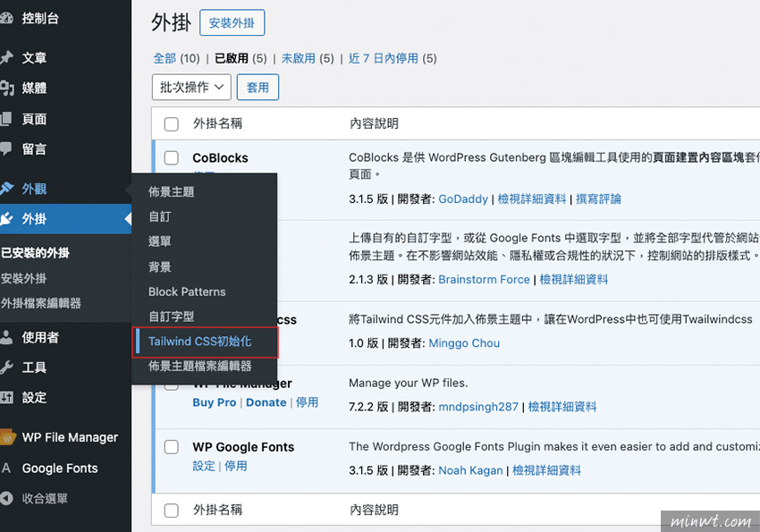The image size is (760, 532).
Task: Open CoBlocks 檢視詳細資料 link
Action: pyautogui.click(x=532, y=199)
